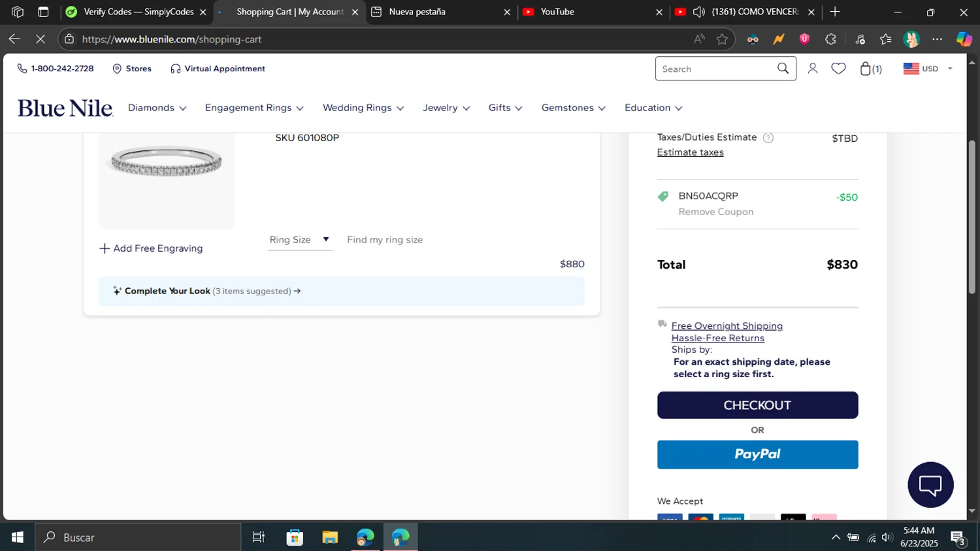Click Remove Coupon link
980x551 pixels.
click(715, 212)
